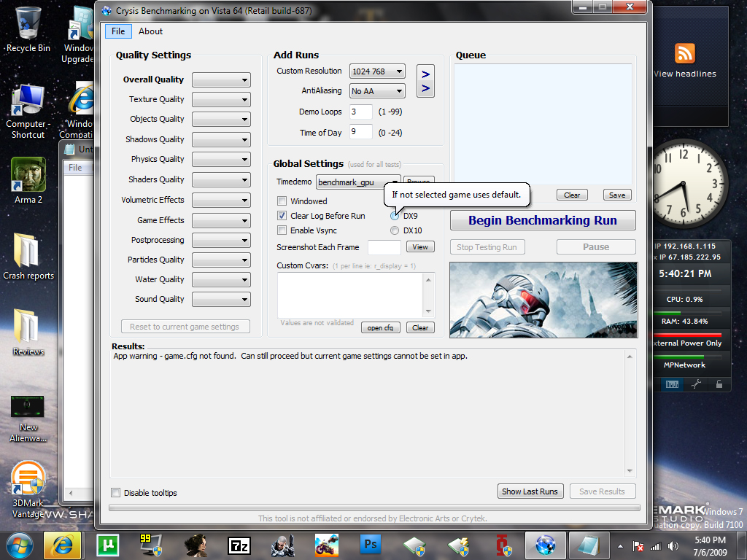Open the monitor icon labeled 99 in taskbar
The image size is (747, 560).
(x=151, y=545)
